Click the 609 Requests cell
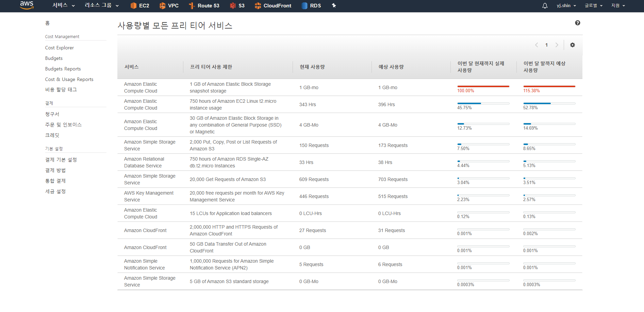Screen dimensions: 644x312 pos(314,179)
